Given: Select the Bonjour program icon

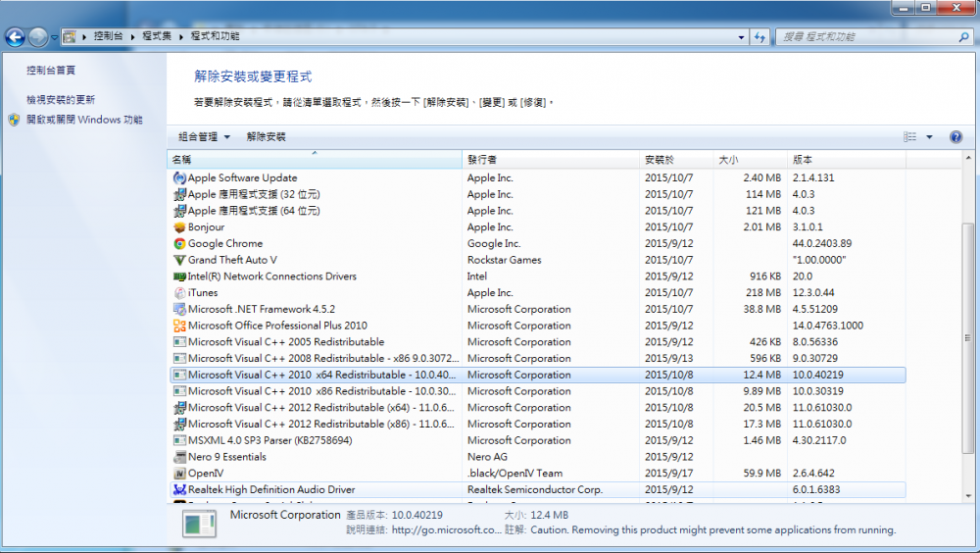Looking at the screenshot, I should (x=179, y=227).
